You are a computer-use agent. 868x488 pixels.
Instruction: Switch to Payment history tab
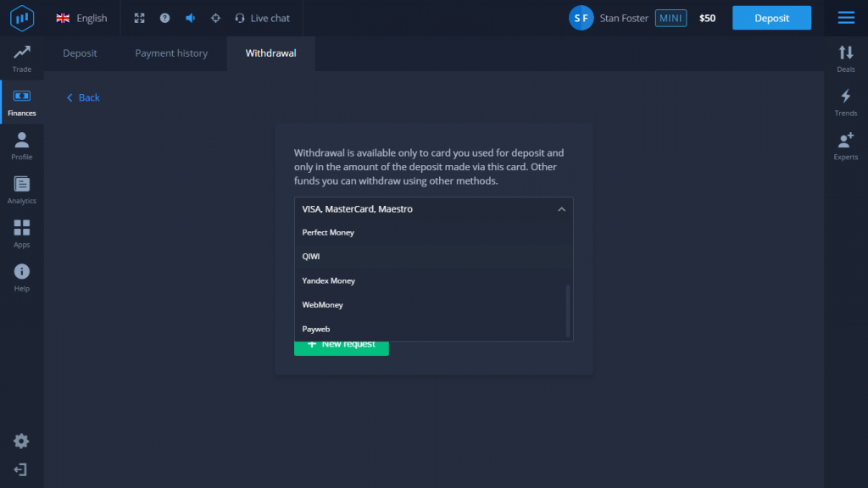pos(171,53)
